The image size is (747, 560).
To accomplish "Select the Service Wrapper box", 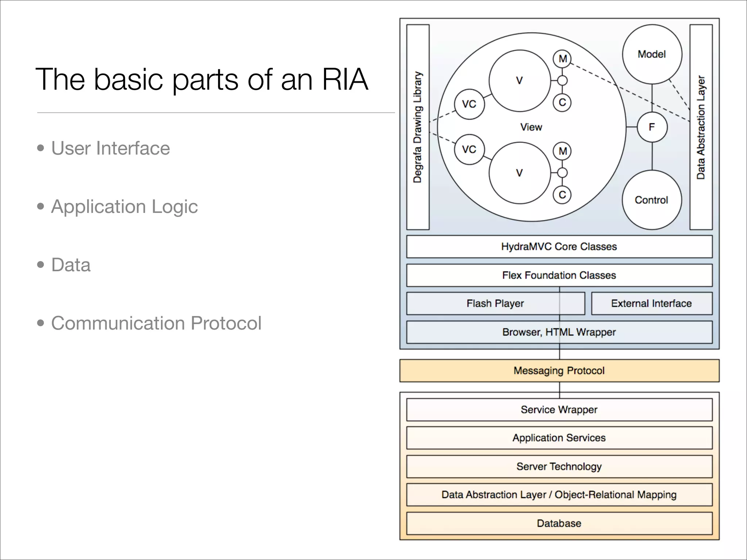I will pyautogui.click(x=559, y=410).
